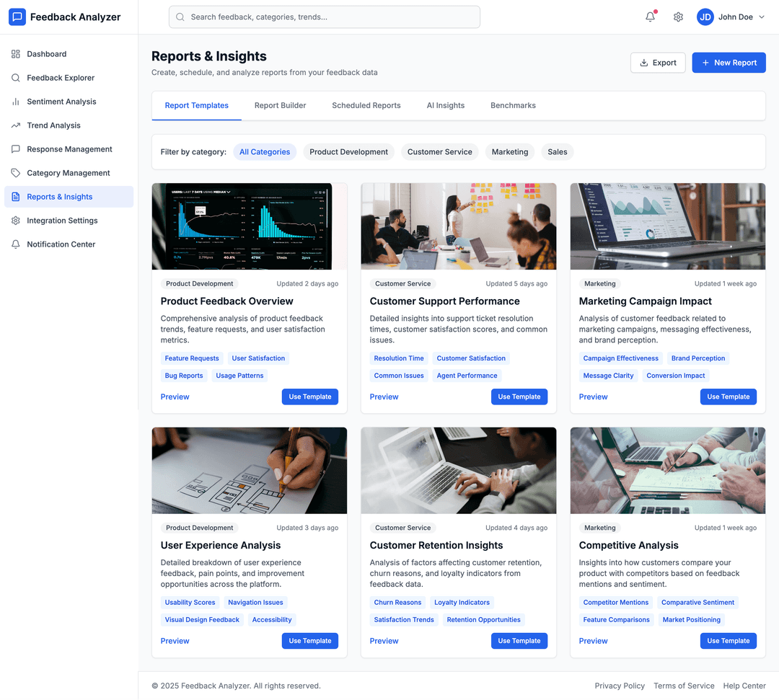Use the Competitive Analysis template
The height and width of the screenshot is (700, 779).
[728, 641]
